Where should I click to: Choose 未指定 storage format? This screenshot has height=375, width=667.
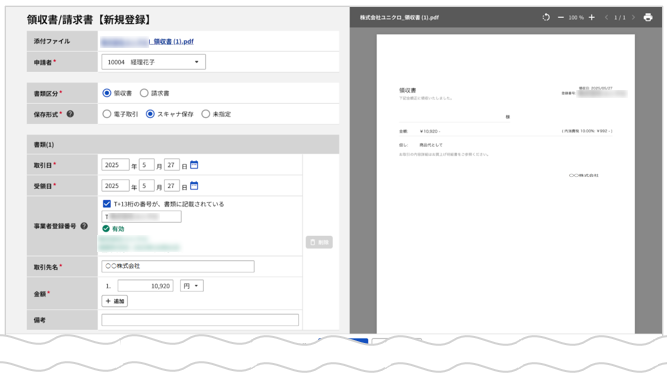tap(206, 114)
